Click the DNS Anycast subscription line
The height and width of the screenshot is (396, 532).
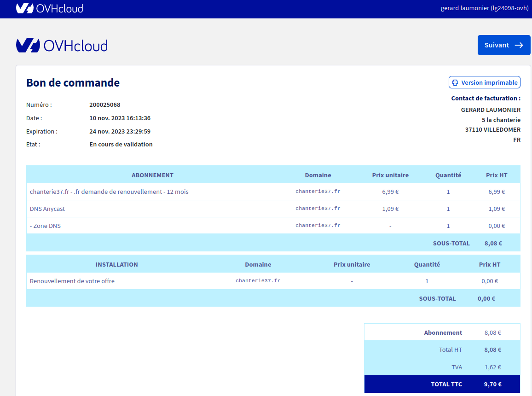click(47, 209)
